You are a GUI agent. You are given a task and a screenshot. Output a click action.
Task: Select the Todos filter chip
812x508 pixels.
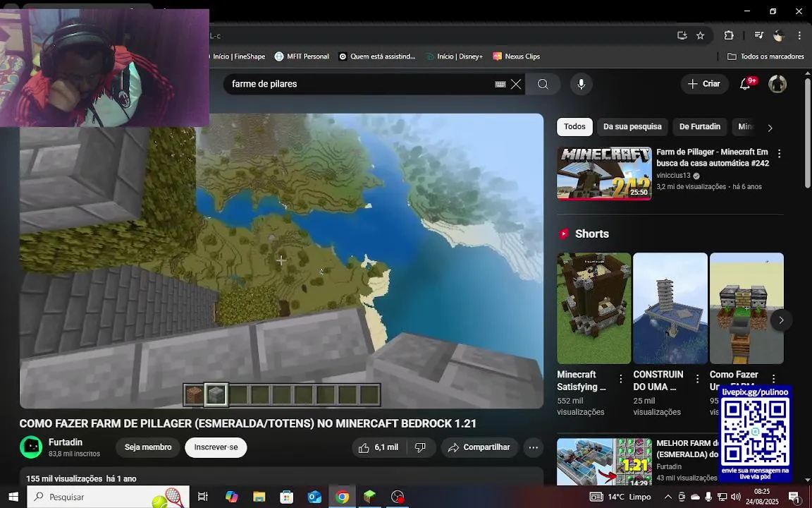[574, 127]
